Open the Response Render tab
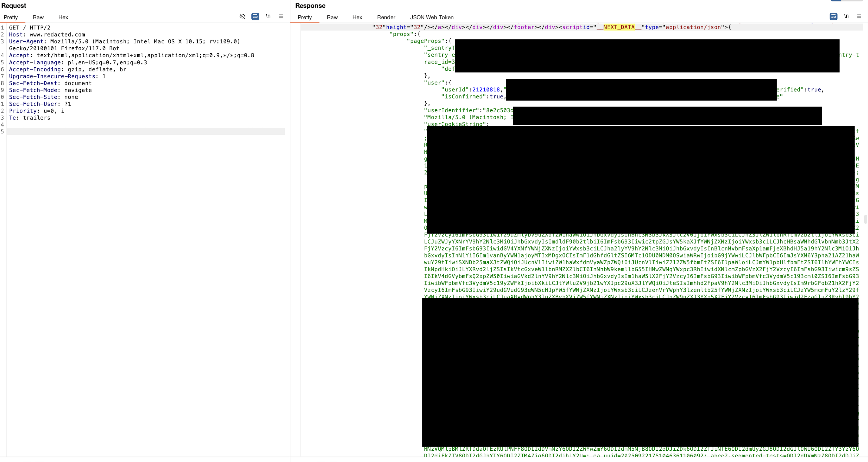Screen dimensions: 868x462 pos(386,17)
